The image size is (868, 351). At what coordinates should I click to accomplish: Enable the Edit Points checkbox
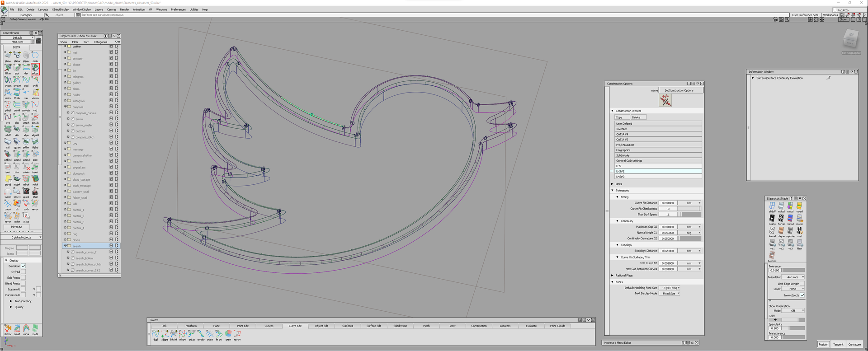23,278
